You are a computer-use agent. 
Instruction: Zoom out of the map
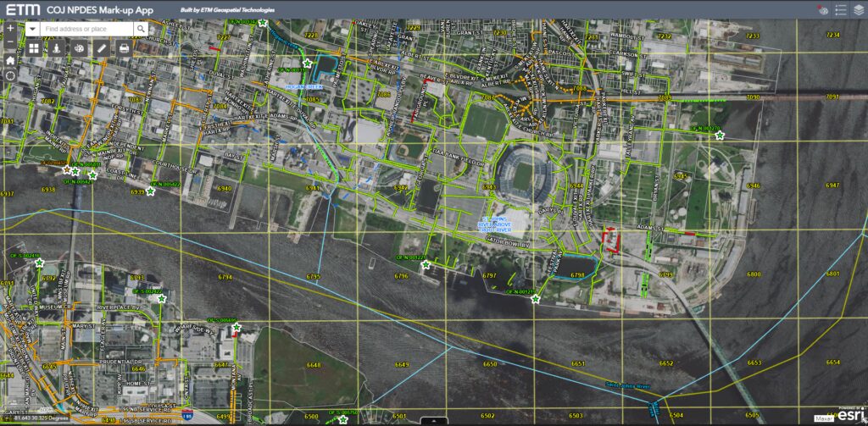[x=10, y=42]
